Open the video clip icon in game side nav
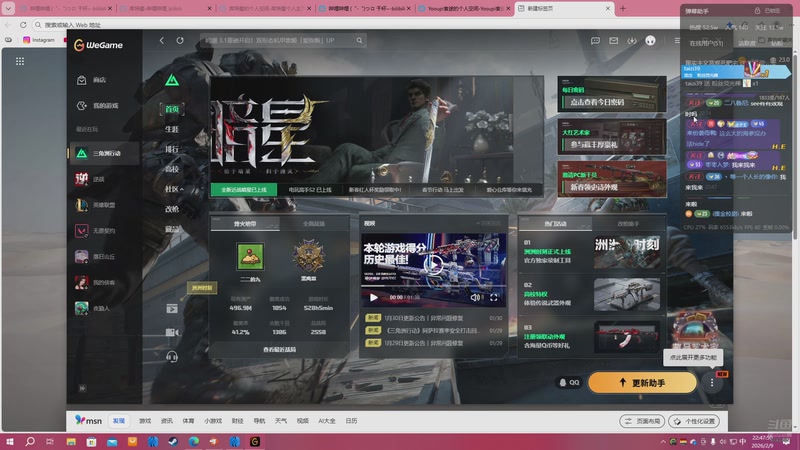The height and width of the screenshot is (450, 800). coord(172,309)
